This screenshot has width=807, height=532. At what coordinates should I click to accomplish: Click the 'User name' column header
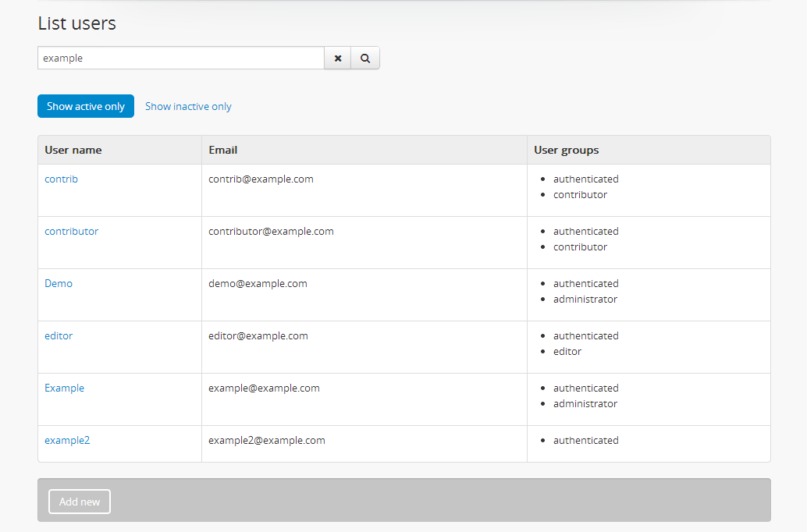(73, 150)
